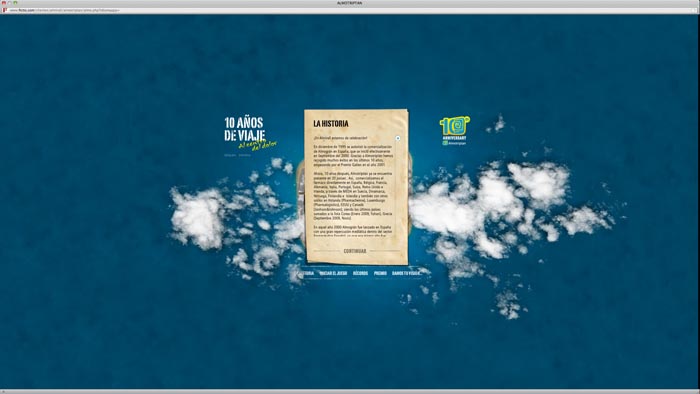Click the scroll handle on the parchment text
The image size is (700, 394).
tap(398, 138)
